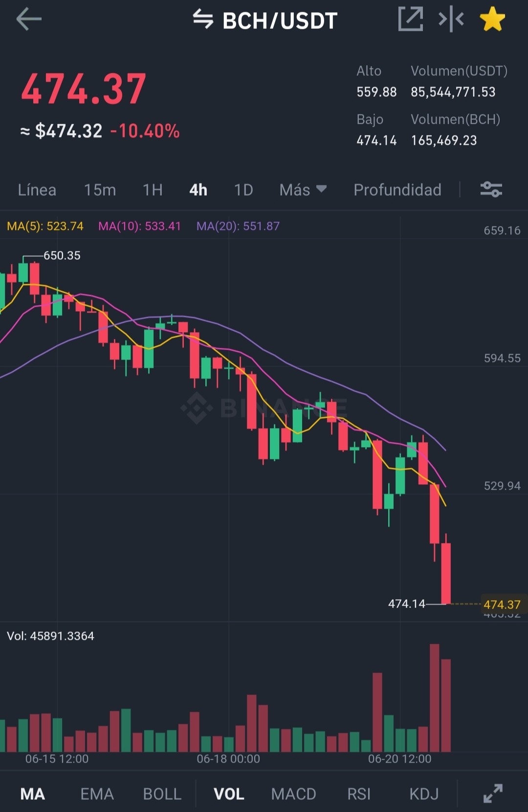Open chart settings sliders icon
Image resolution: width=528 pixels, height=812 pixels.
pos(491,189)
